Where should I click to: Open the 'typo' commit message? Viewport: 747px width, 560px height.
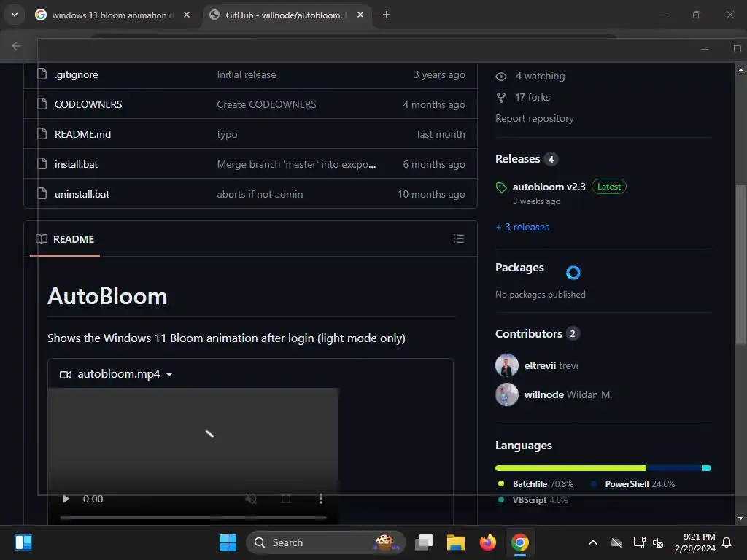tap(227, 135)
